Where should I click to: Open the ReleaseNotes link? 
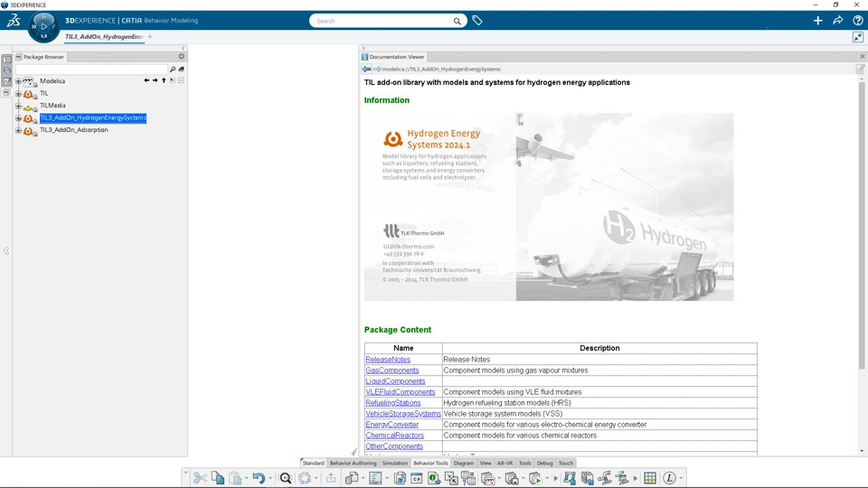pyautogui.click(x=388, y=360)
